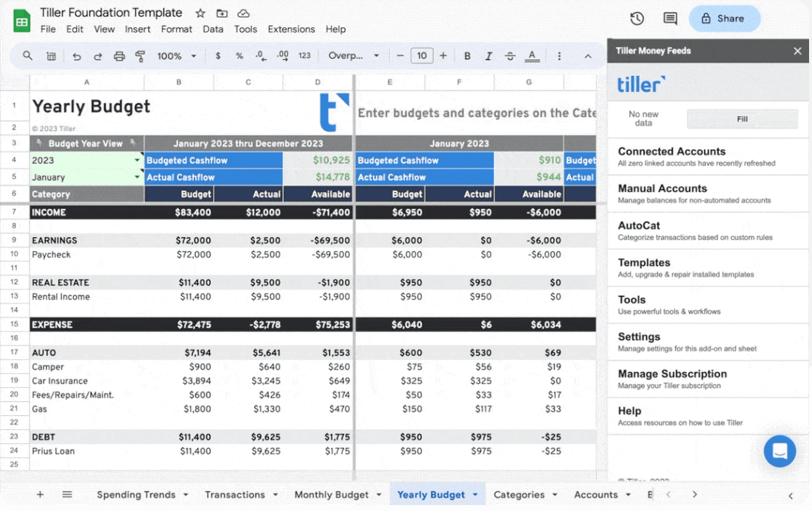The width and height of the screenshot is (812, 511).
Task: Switch to the Transactions sheet tab
Action: pos(234,495)
